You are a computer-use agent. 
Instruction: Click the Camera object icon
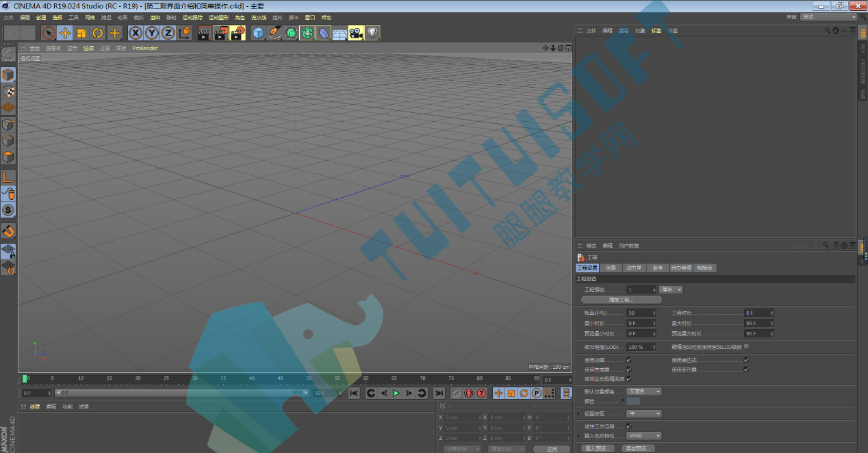click(x=356, y=33)
